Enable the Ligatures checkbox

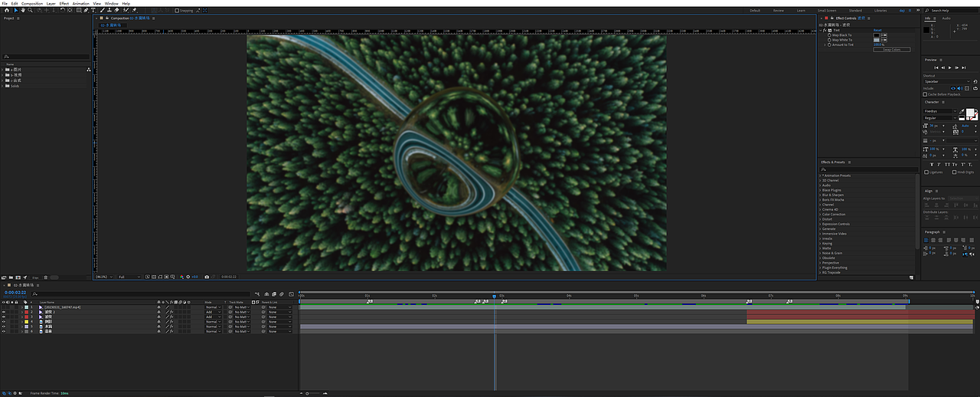click(x=926, y=172)
